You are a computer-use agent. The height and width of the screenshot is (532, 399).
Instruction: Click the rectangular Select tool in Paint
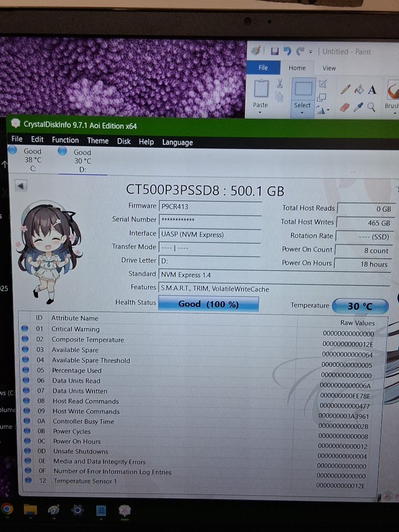coord(303,89)
